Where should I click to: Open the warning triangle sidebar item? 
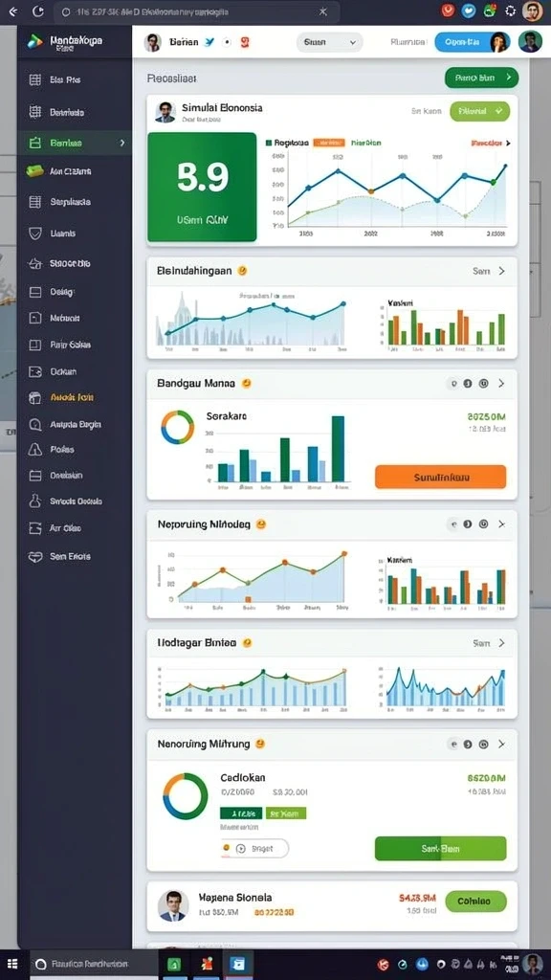(x=35, y=449)
